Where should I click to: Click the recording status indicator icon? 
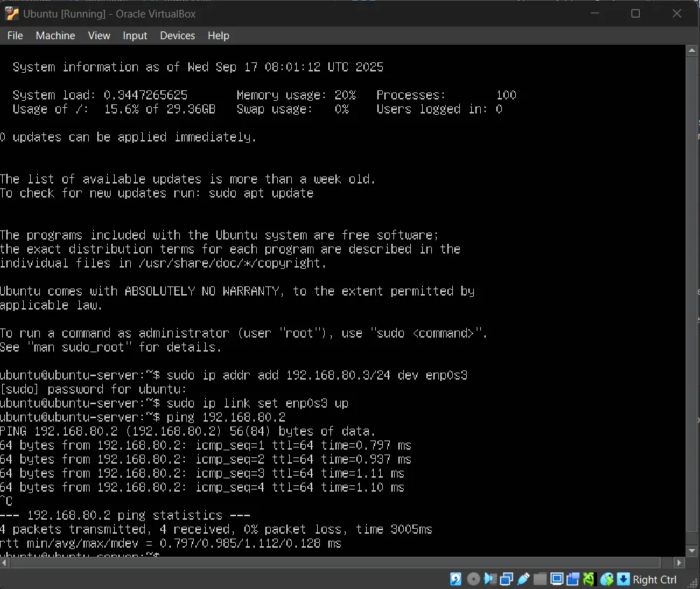573,579
